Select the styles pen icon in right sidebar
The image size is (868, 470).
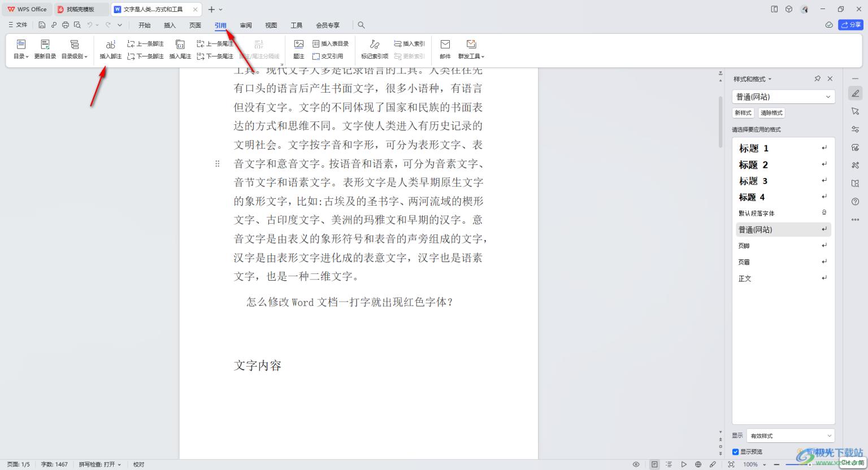pyautogui.click(x=855, y=93)
